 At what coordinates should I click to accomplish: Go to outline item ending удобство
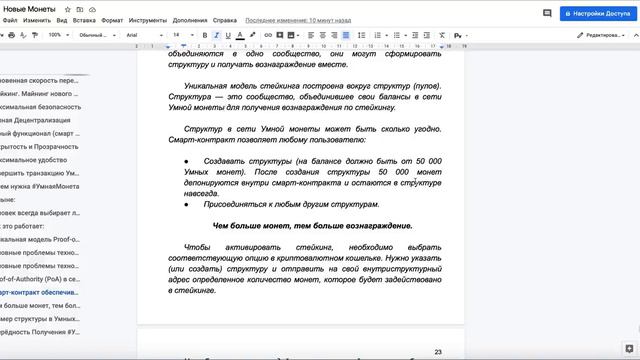click(33, 160)
